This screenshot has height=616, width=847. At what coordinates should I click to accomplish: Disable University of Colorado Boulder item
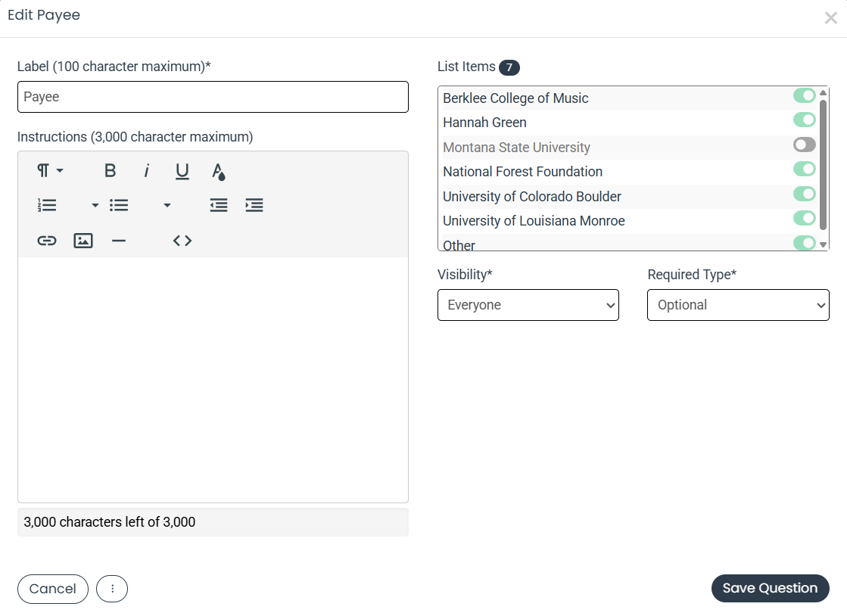click(x=804, y=194)
